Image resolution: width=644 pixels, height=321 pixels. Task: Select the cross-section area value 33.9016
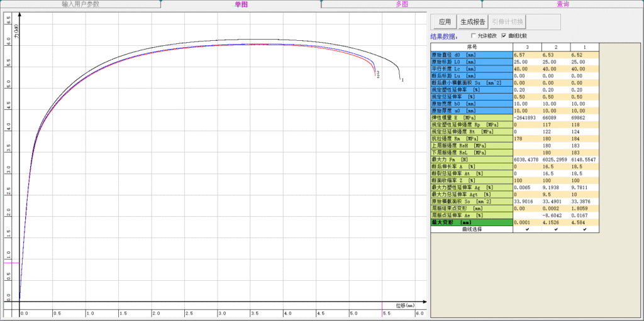point(528,202)
